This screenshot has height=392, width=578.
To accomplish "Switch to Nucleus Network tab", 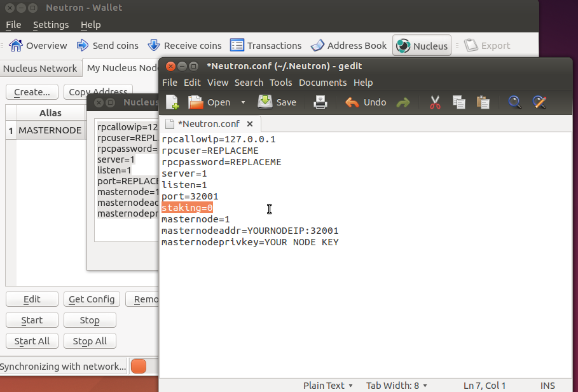I will pos(40,69).
